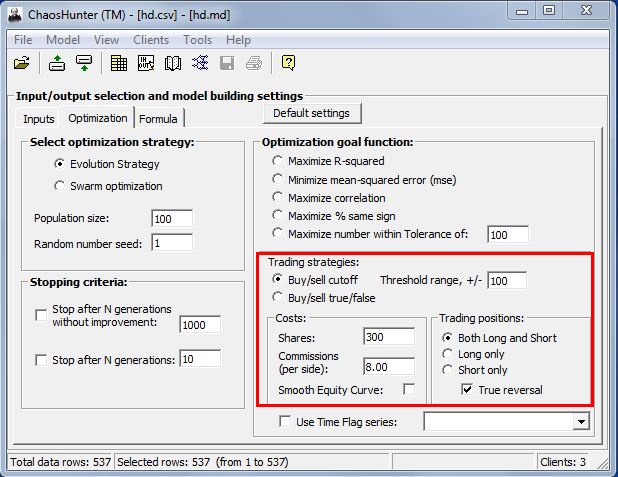
Task: Maximize the ChaosHunter window
Action: pyautogui.click(x=549, y=11)
